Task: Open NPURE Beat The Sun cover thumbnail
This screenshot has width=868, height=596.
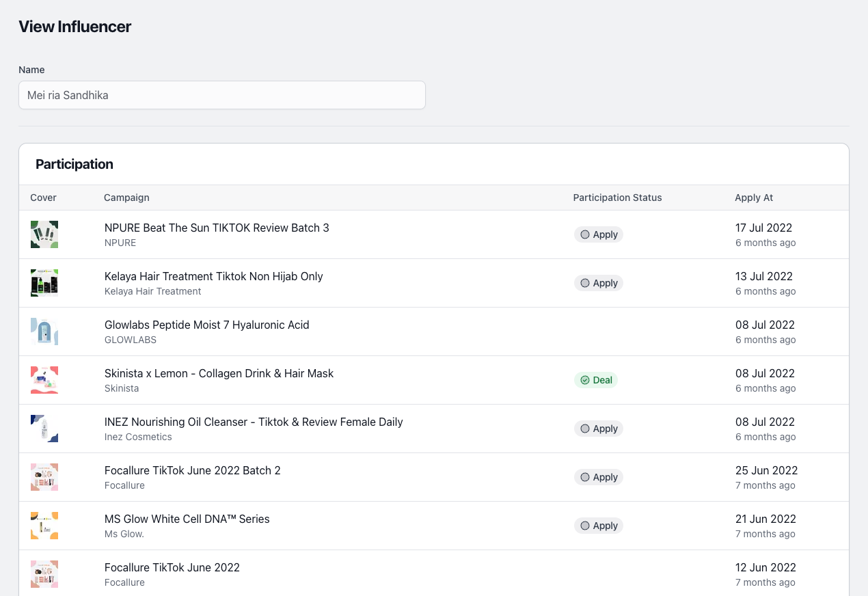Action: (44, 234)
